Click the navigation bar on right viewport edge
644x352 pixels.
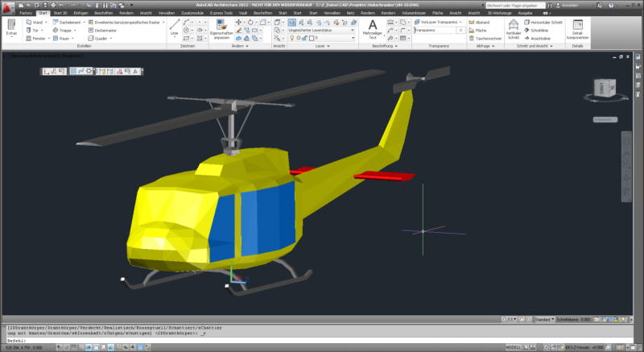tap(626, 167)
